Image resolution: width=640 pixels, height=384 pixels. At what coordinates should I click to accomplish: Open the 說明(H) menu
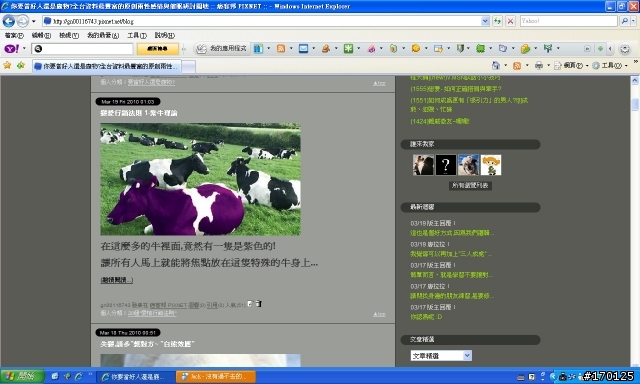[164, 36]
